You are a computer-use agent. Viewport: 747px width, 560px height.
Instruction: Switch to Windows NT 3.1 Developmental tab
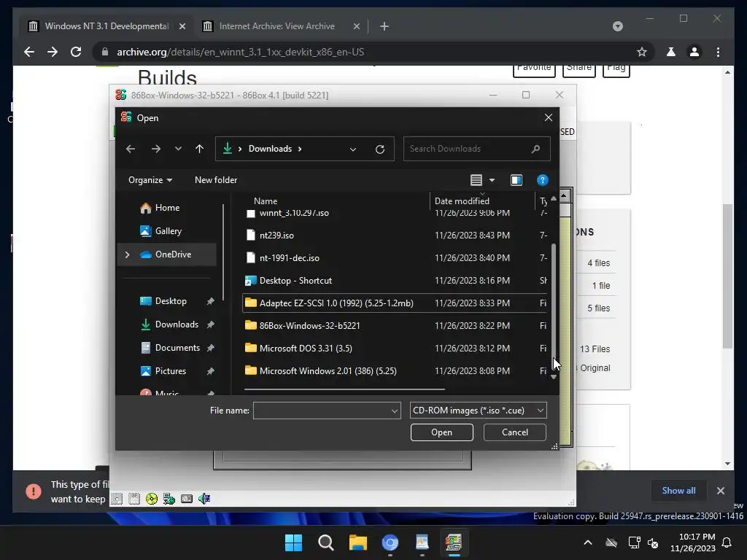point(107,26)
